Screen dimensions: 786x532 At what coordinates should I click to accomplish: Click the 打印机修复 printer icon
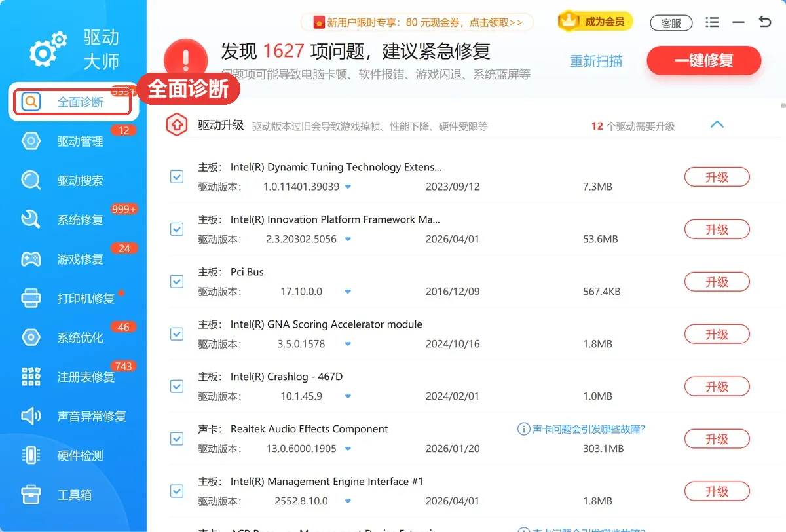coord(31,298)
